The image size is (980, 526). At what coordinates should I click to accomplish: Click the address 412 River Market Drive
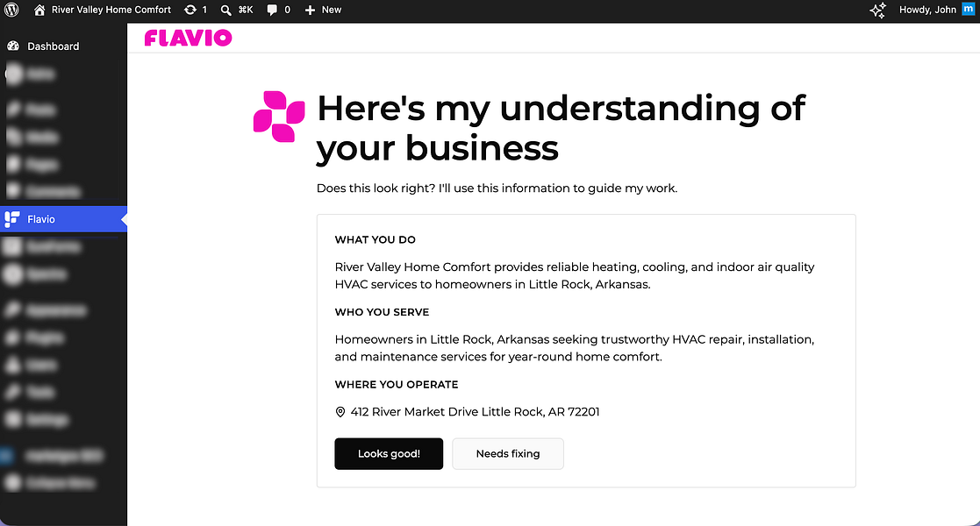pyautogui.click(x=475, y=412)
